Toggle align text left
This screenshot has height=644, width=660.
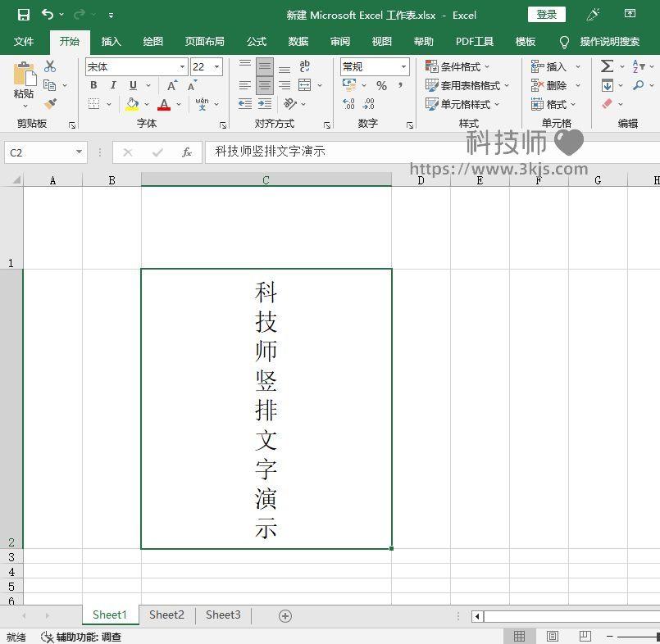(245, 85)
